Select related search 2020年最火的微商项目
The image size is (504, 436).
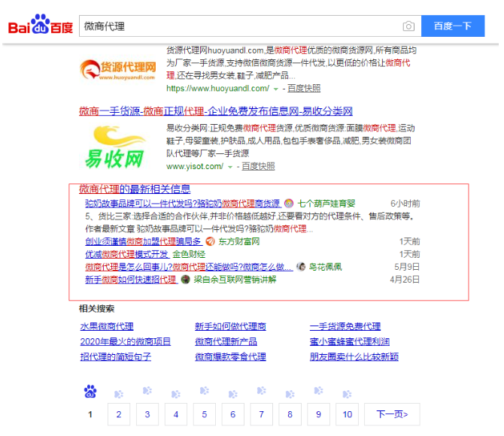click(x=126, y=341)
